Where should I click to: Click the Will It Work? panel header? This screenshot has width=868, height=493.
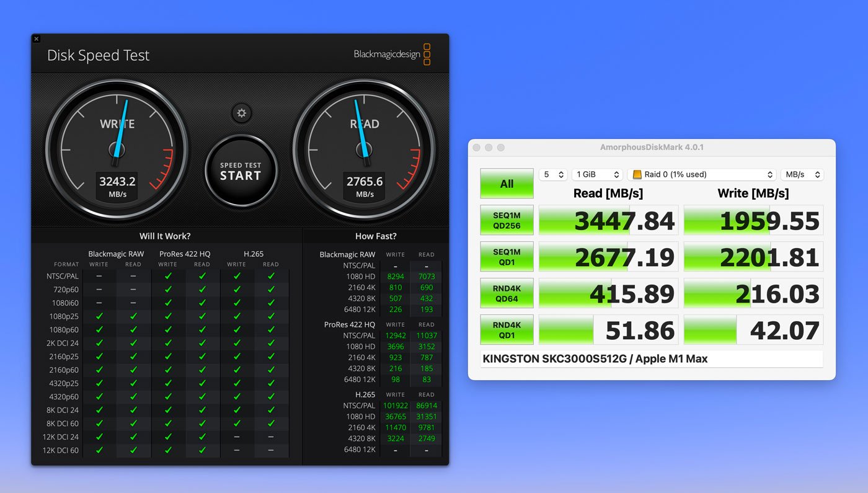click(165, 236)
